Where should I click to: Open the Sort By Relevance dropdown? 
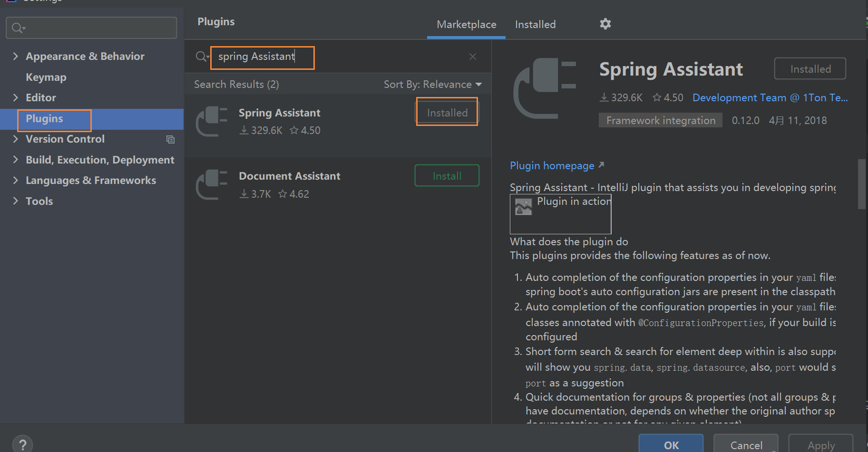coord(433,84)
